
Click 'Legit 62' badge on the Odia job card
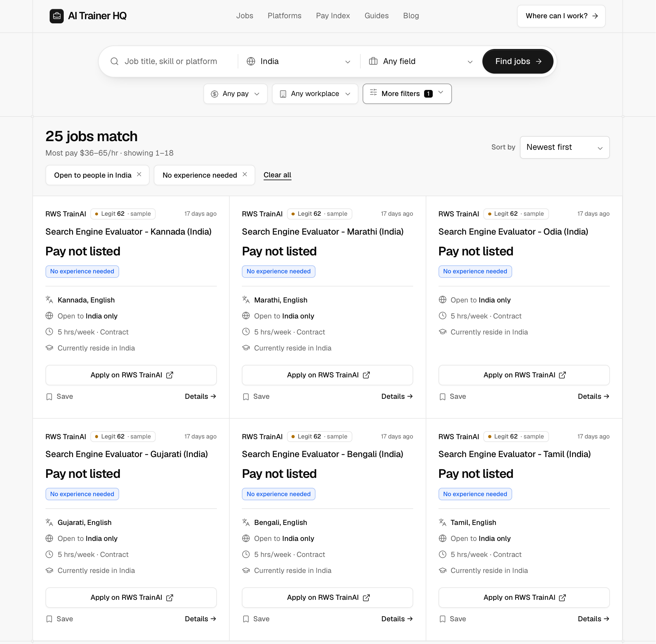(x=516, y=214)
